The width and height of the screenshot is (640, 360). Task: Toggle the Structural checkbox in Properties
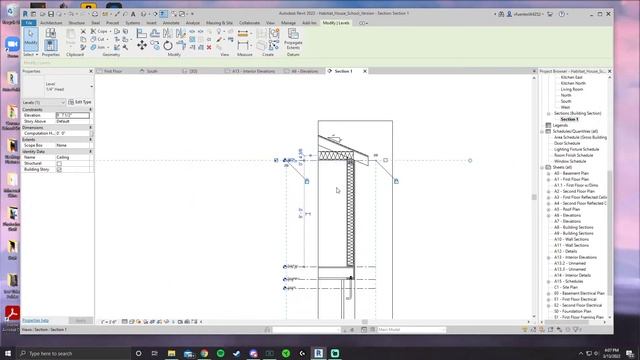[x=59, y=163]
